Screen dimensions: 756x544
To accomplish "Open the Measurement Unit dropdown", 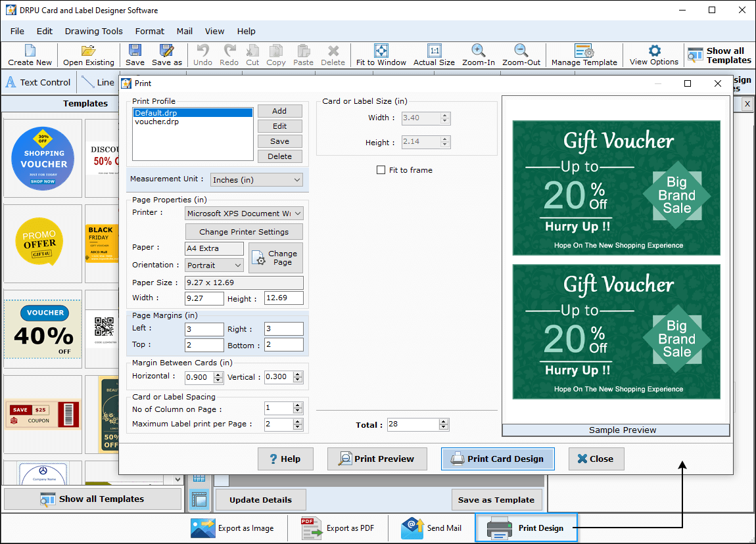I will [256, 180].
